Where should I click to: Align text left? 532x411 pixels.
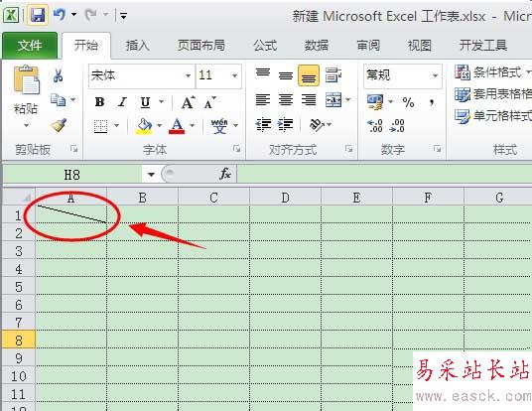pos(263,100)
